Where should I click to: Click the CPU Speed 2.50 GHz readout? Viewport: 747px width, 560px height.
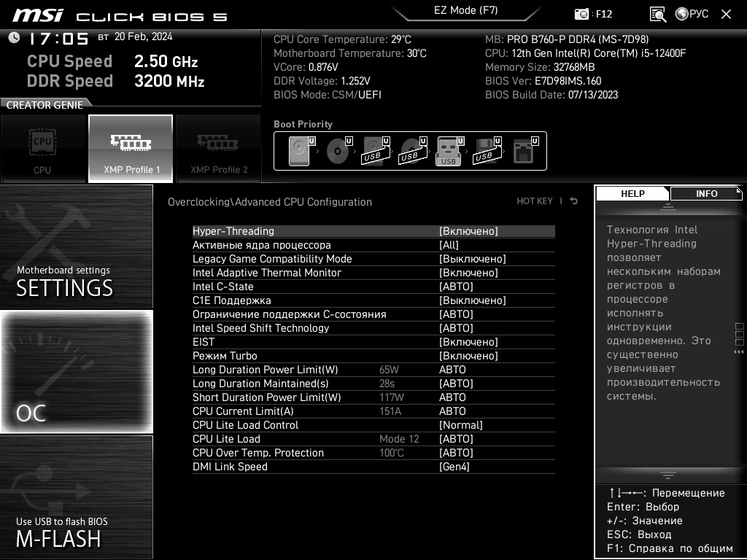[x=112, y=61]
